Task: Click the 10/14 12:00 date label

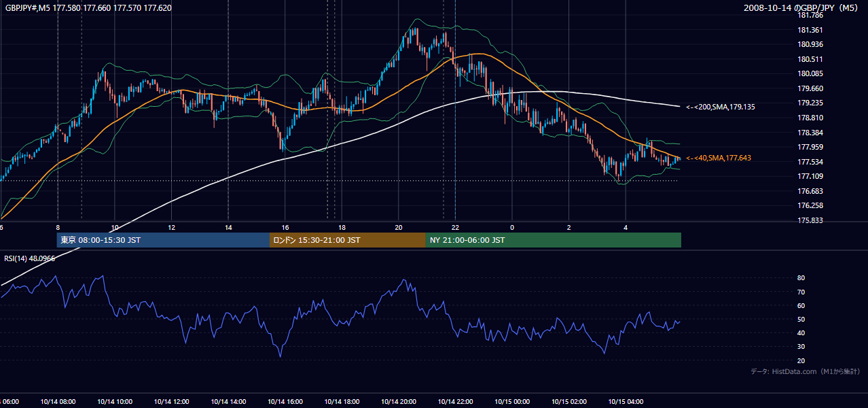Action: point(171,402)
